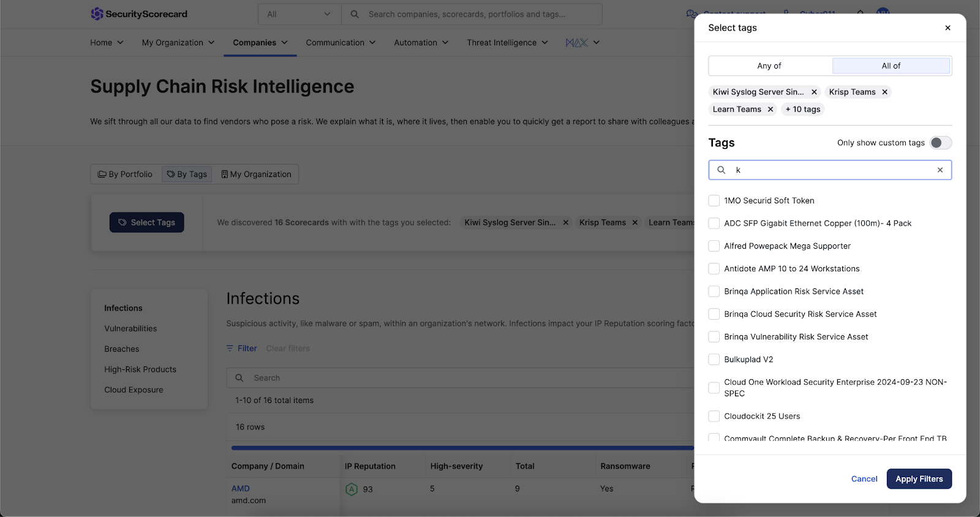The height and width of the screenshot is (517, 980).
Task: Click the Company / Domain column header
Action: point(268,466)
